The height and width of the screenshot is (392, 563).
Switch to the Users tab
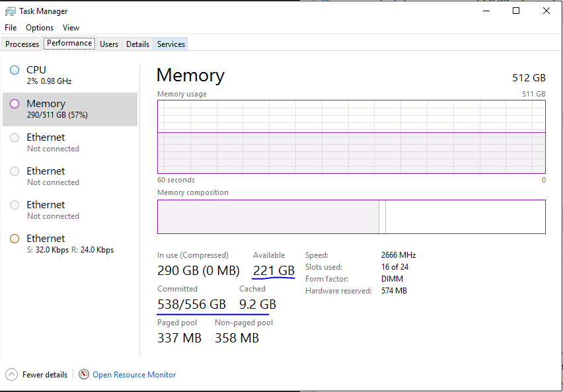109,44
